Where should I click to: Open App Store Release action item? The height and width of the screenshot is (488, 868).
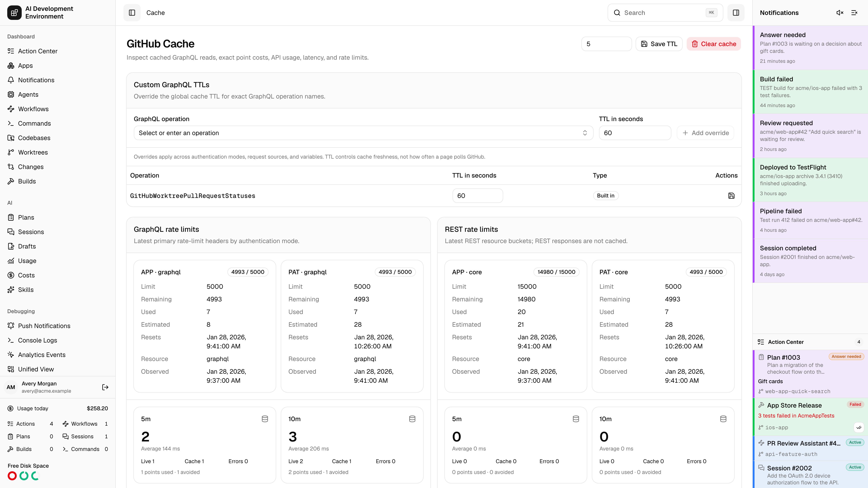click(x=810, y=417)
